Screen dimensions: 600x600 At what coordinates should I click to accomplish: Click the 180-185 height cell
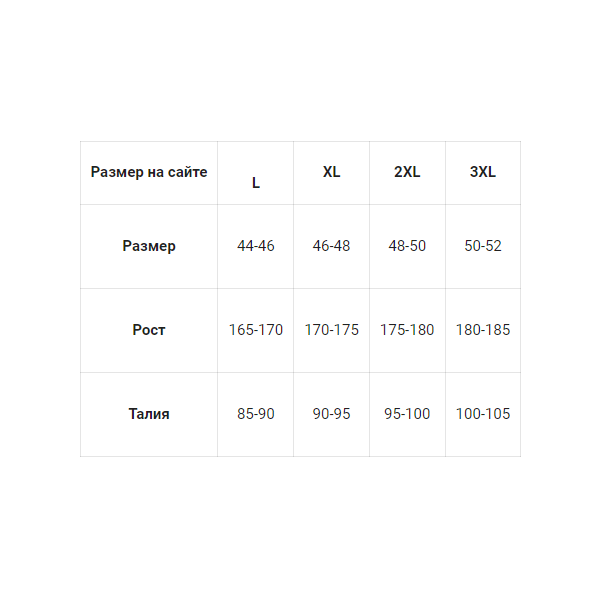click(483, 330)
